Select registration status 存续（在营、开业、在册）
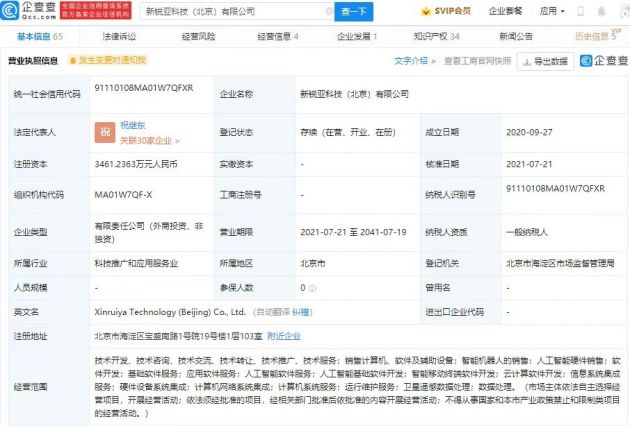This screenshot has height=426, width=630. coord(348,132)
